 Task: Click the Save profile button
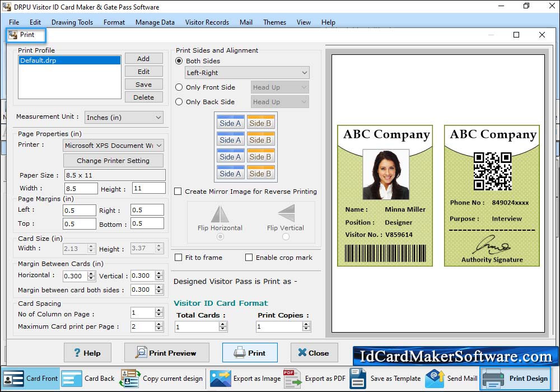click(x=143, y=84)
